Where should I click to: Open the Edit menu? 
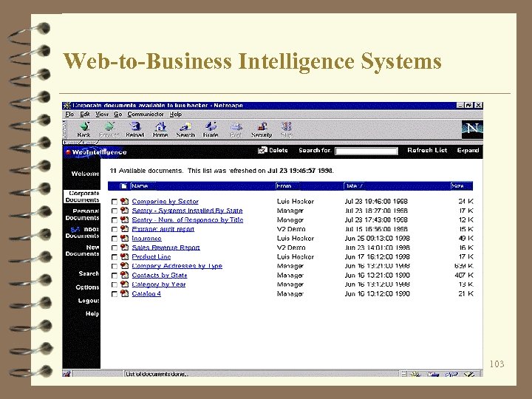85,115
